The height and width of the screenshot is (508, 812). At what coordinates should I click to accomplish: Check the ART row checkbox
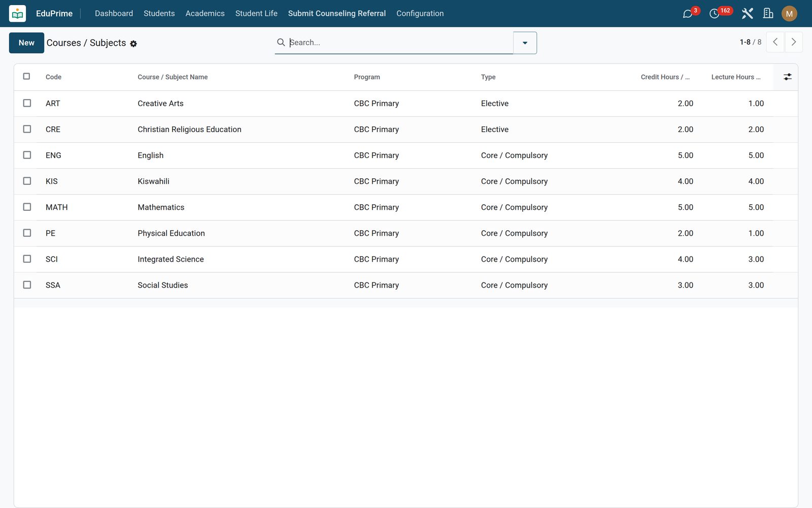(27, 103)
